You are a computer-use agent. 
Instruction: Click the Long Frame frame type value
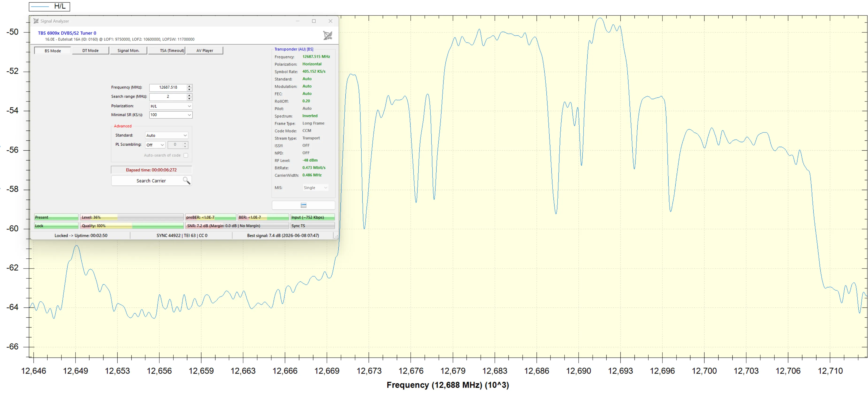(x=313, y=123)
